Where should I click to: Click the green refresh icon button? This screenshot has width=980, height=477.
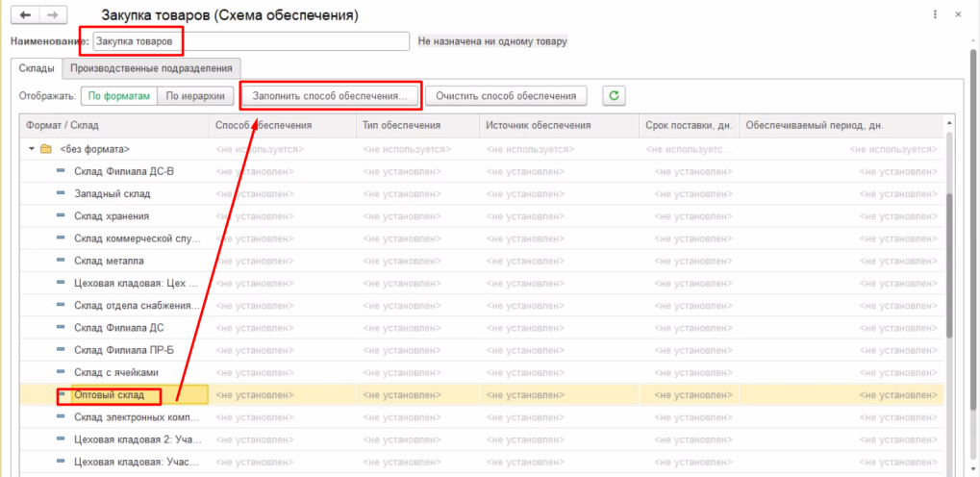click(614, 95)
